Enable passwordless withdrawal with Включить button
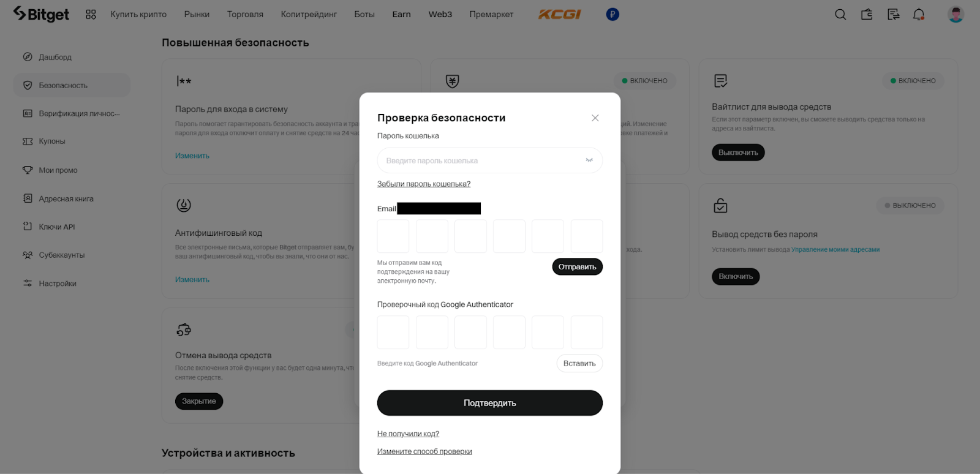The height and width of the screenshot is (474, 980). pyautogui.click(x=736, y=277)
